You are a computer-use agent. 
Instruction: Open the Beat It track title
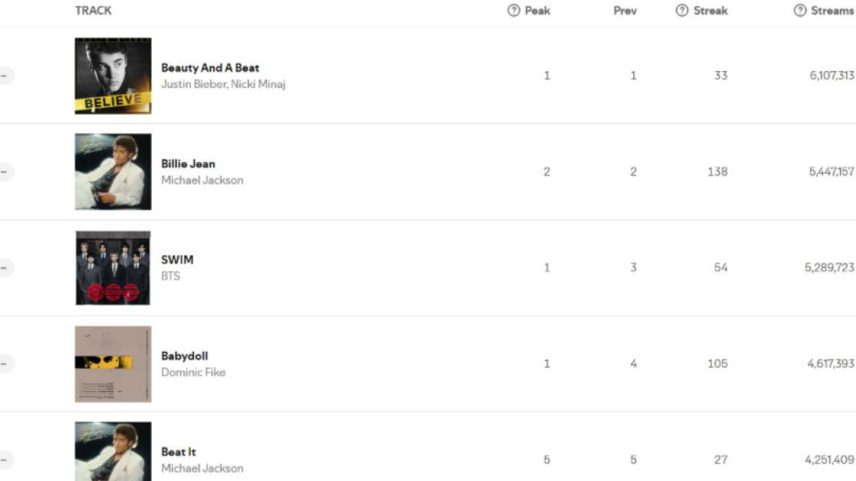click(179, 452)
